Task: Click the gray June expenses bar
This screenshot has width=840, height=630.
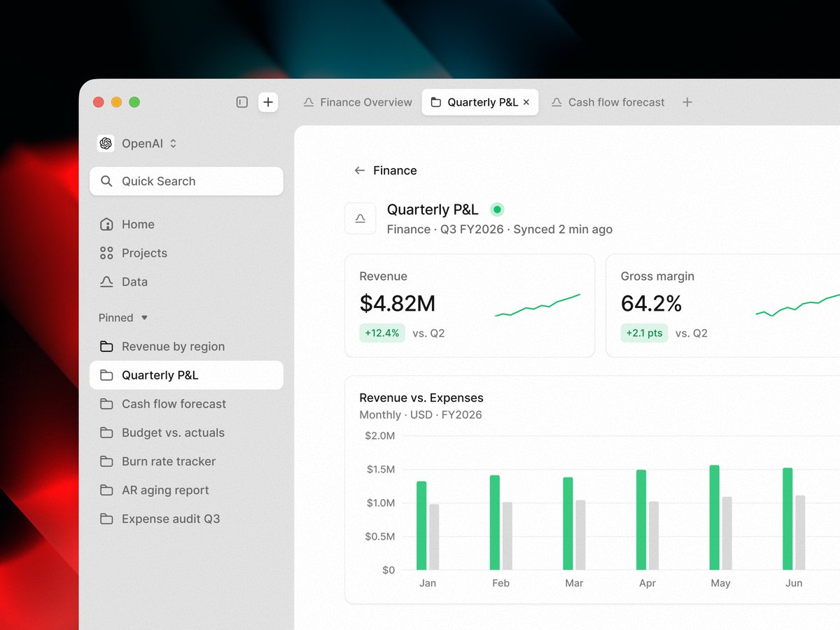Action: pyautogui.click(x=800, y=533)
